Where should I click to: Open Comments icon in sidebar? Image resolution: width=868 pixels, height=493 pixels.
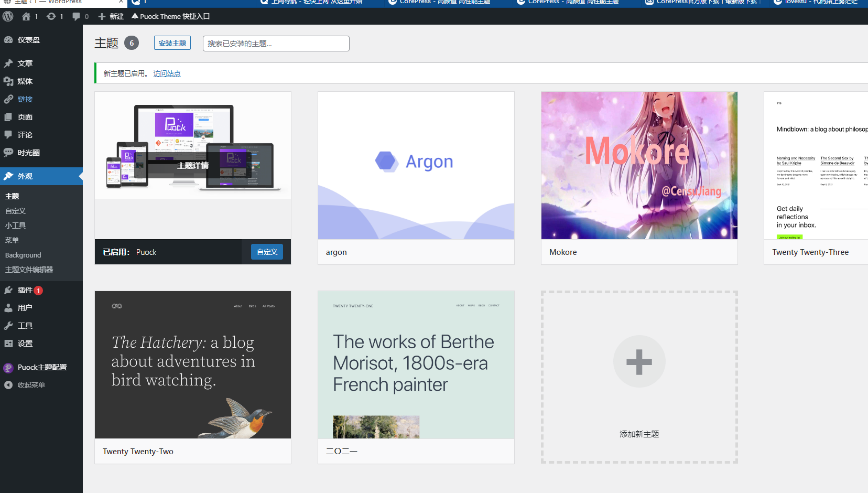[x=8, y=135]
